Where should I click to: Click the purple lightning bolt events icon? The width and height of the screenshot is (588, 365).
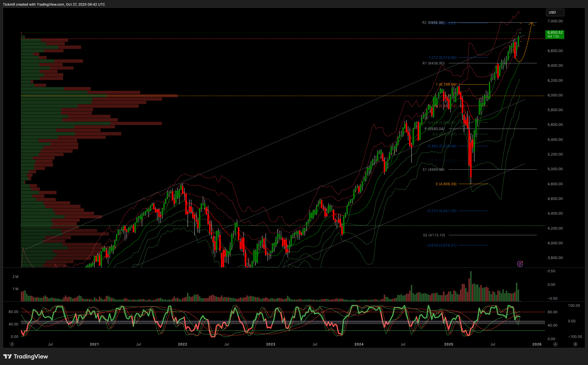(520, 264)
